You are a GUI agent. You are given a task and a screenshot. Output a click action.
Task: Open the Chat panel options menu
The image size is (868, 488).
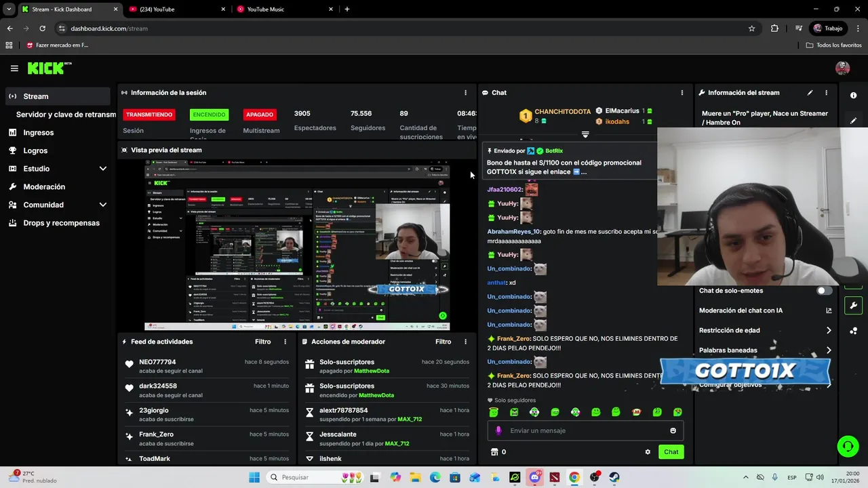click(682, 93)
